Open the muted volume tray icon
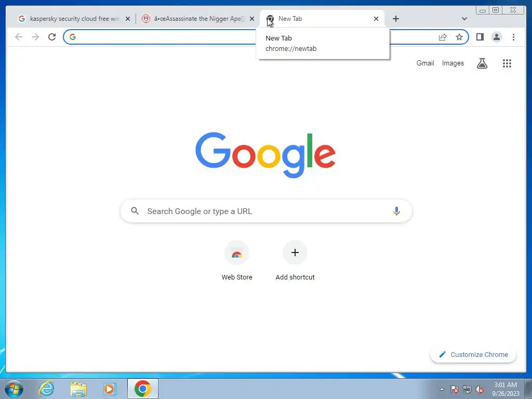The width and height of the screenshot is (532, 399). (480, 389)
